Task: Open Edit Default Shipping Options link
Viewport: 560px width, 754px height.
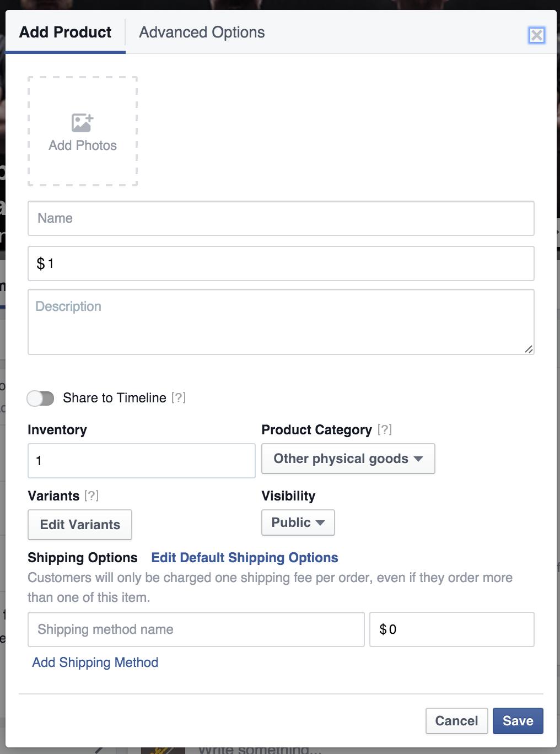Action: pyautogui.click(x=245, y=558)
